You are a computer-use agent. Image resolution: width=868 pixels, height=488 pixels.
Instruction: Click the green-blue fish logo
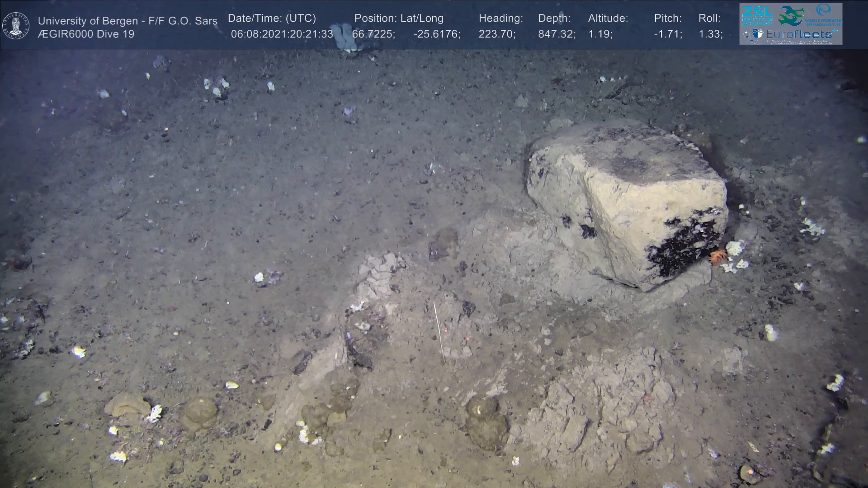790,16
